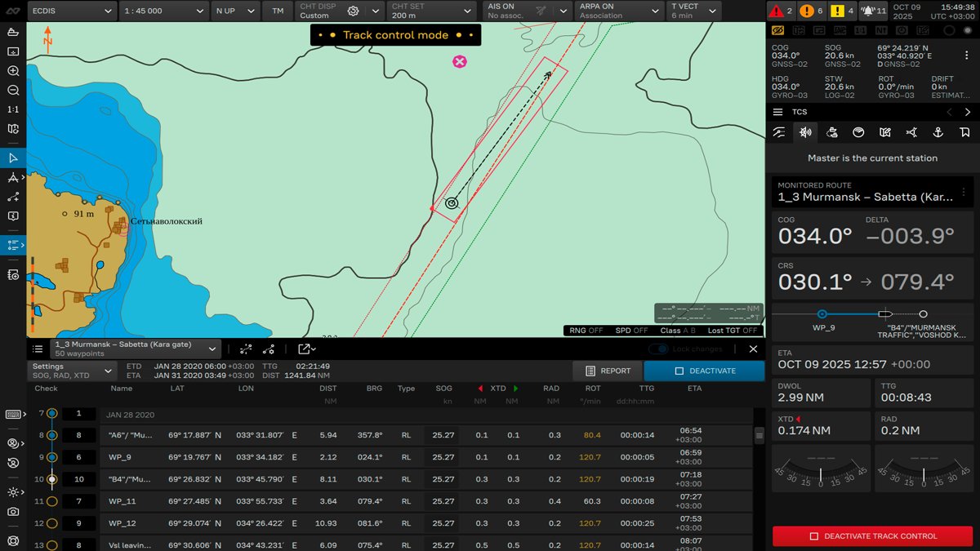
Task: Open the ECDIS mode dropdown
Action: (x=72, y=11)
